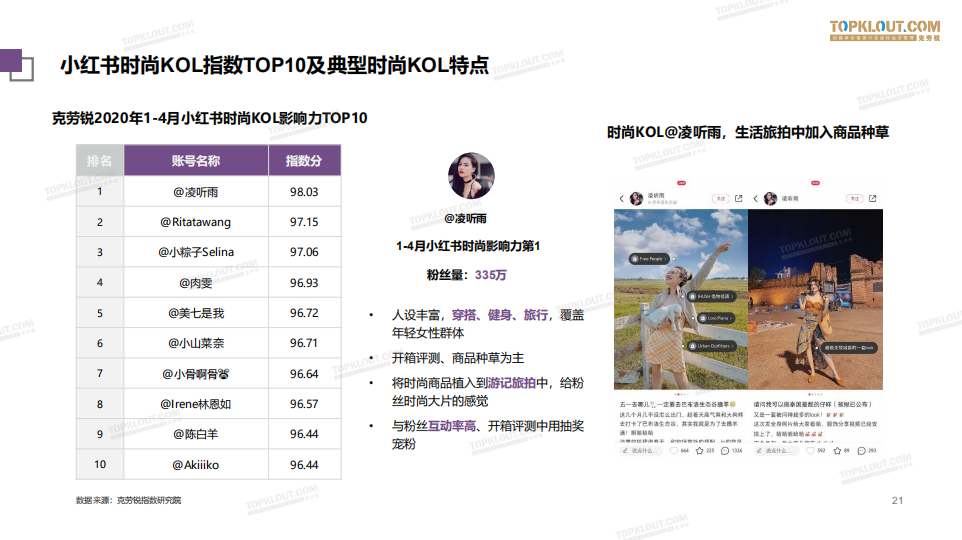The image size is (962, 540).
Task: Tap back arrow in right phone screenshot
Action: (x=756, y=199)
